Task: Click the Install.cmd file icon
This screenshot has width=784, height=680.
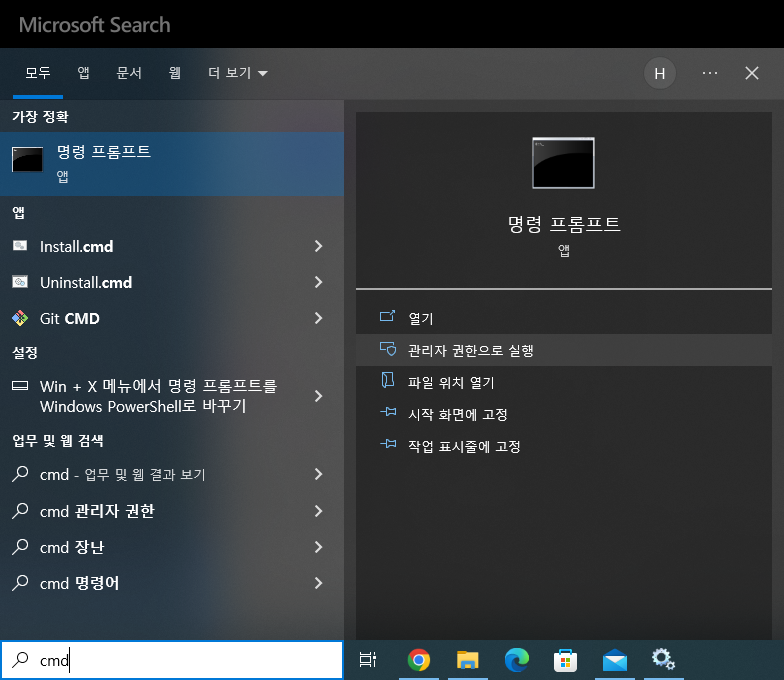Action: point(20,246)
